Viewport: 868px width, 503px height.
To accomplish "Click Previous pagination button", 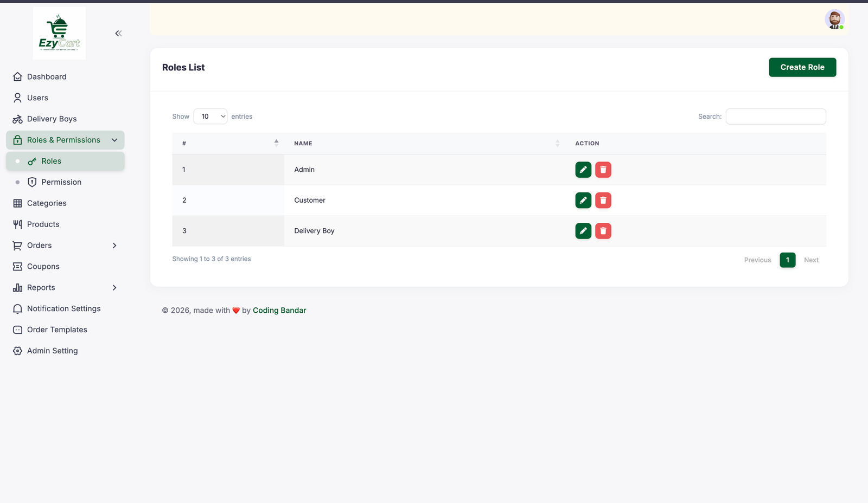I will tap(757, 260).
